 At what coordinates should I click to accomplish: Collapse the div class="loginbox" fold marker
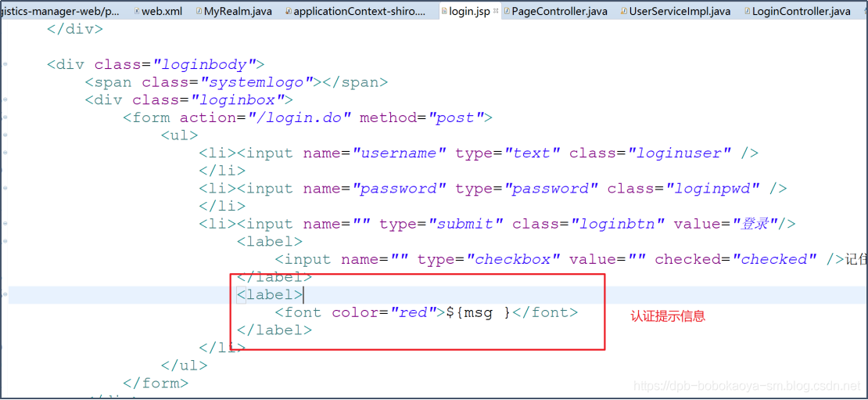point(5,100)
